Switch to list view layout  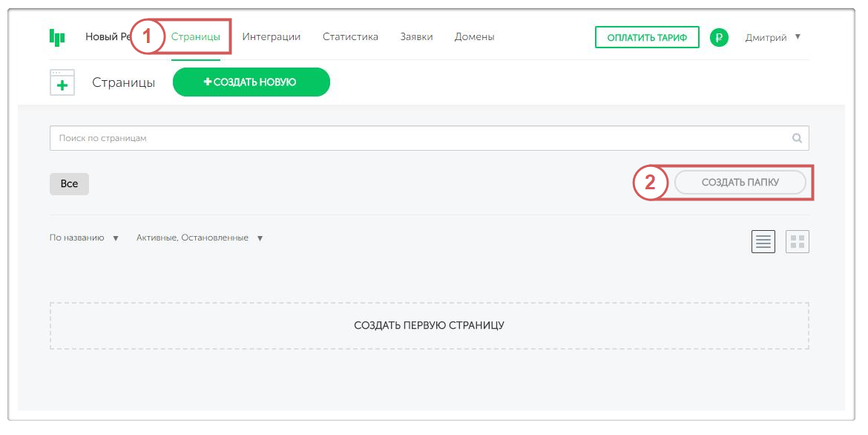coord(763,241)
